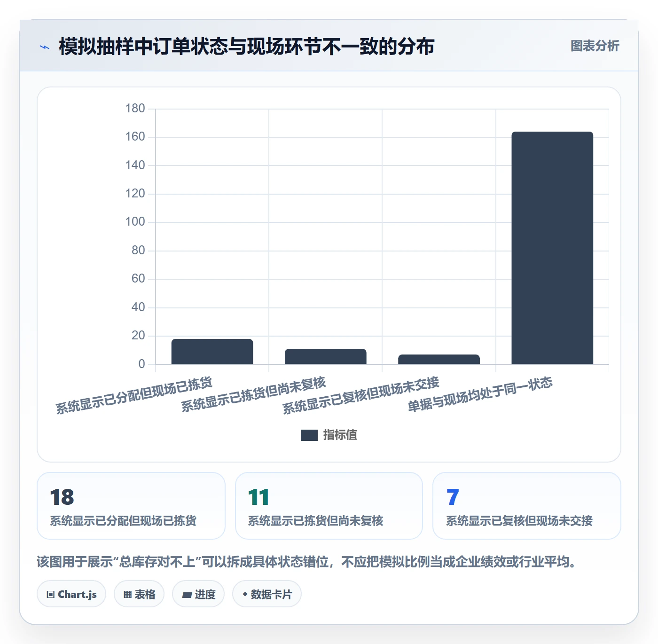Open the 数据卡片 tag chip
Image resolution: width=658 pixels, height=644 pixels.
267,594
